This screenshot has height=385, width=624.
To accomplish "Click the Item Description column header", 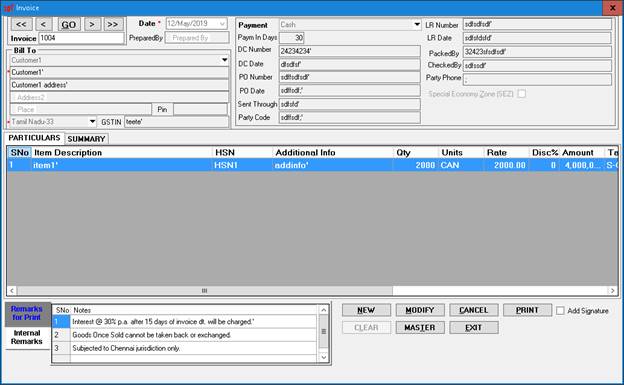I will (x=122, y=152).
